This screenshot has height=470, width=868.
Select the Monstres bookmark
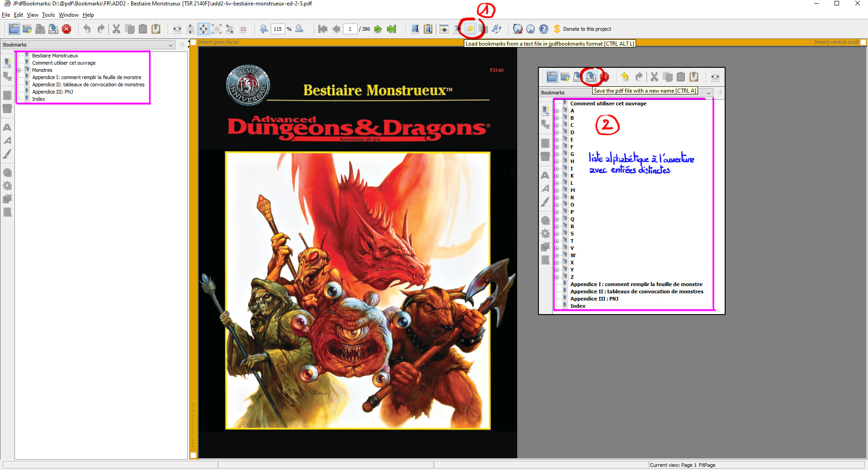42,70
